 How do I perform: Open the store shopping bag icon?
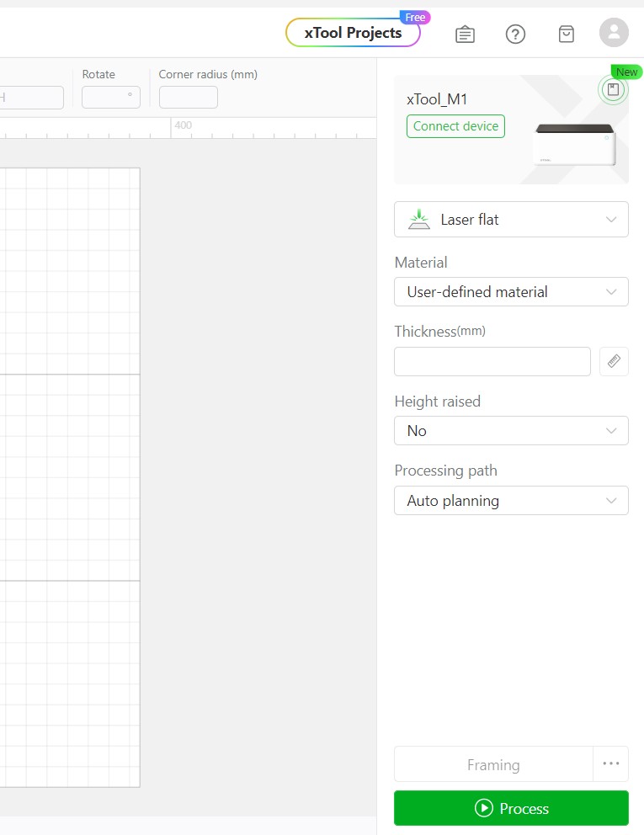pos(567,34)
